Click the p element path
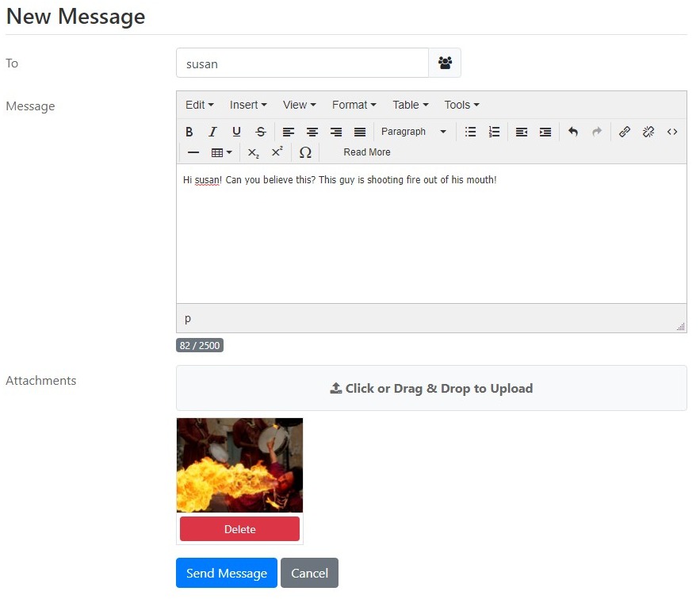This screenshot has width=700, height=599. coord(188,319)
